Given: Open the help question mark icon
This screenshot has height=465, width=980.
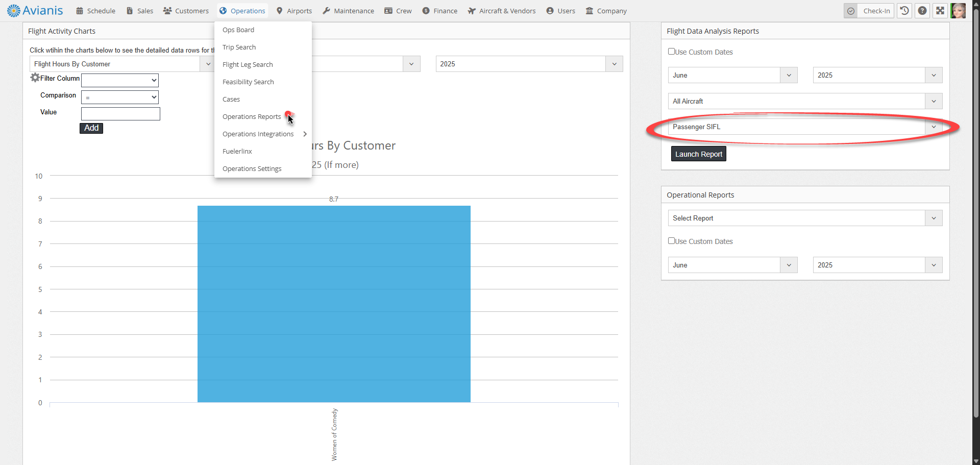Looking at the screenshot, I should coord(922,11).
